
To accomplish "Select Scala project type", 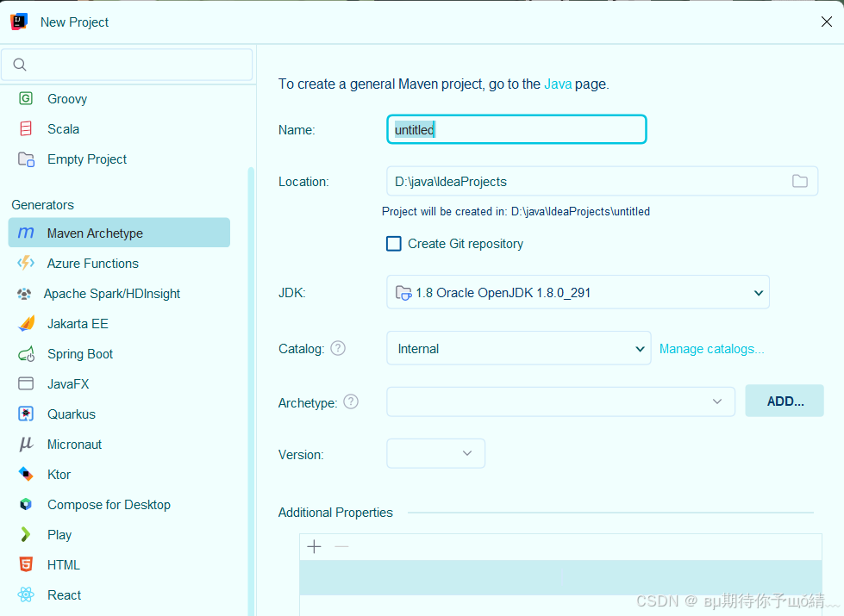I will pyautogui.click(x=63, y=129).
